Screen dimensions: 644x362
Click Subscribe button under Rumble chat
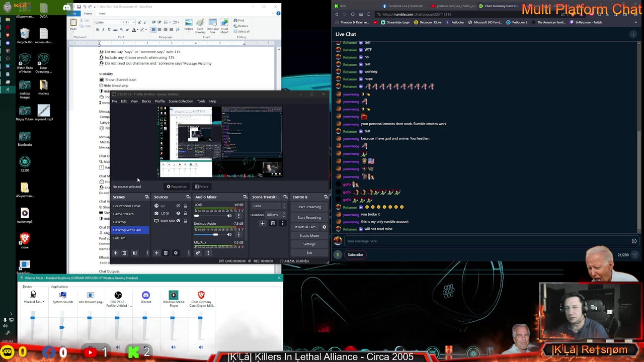click(x=355, y=255)
